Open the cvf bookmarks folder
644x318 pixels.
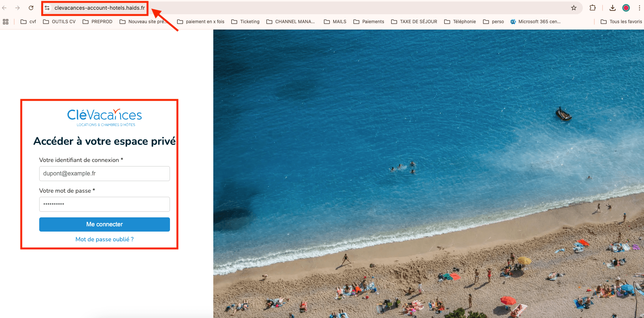point(28,22)
